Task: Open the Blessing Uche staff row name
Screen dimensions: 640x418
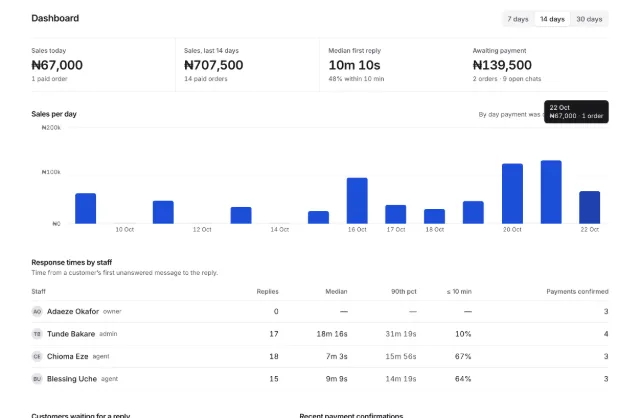Action: click(x=72, y=379)
